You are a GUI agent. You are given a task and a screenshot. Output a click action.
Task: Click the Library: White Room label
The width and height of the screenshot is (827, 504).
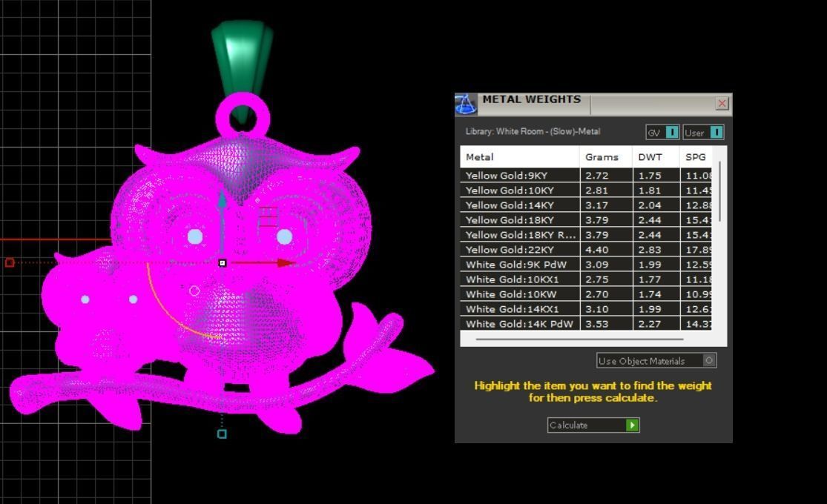click(x=533, y=131)
